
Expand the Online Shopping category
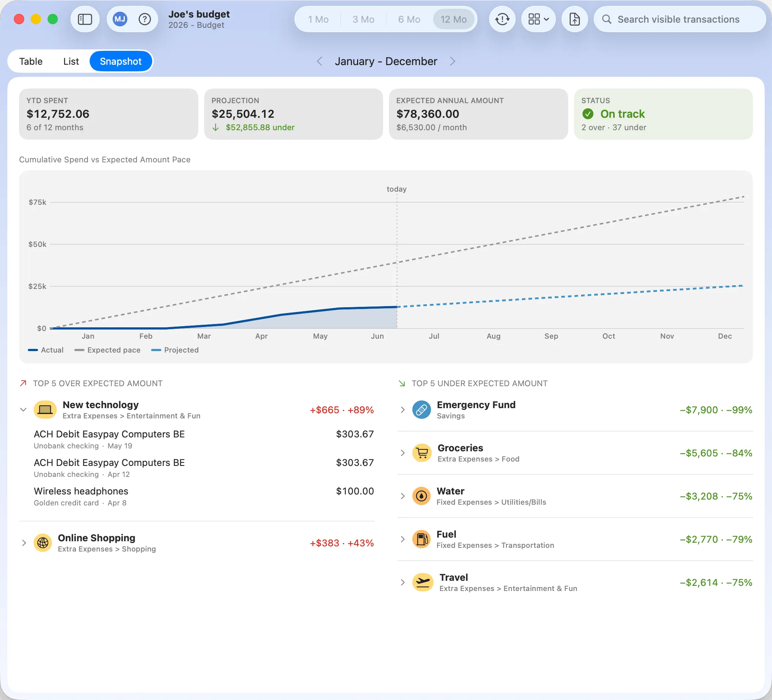[24, 543]
